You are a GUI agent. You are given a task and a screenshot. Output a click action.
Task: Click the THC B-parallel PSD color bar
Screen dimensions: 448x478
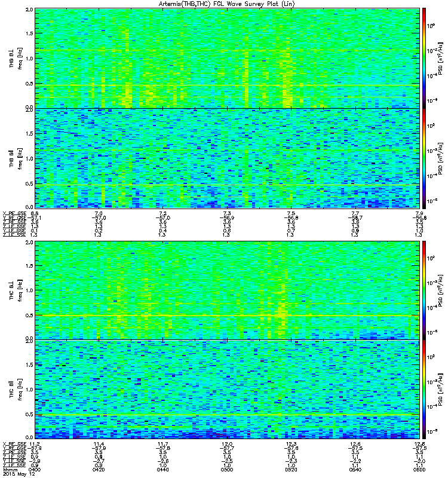pos(424,390)
